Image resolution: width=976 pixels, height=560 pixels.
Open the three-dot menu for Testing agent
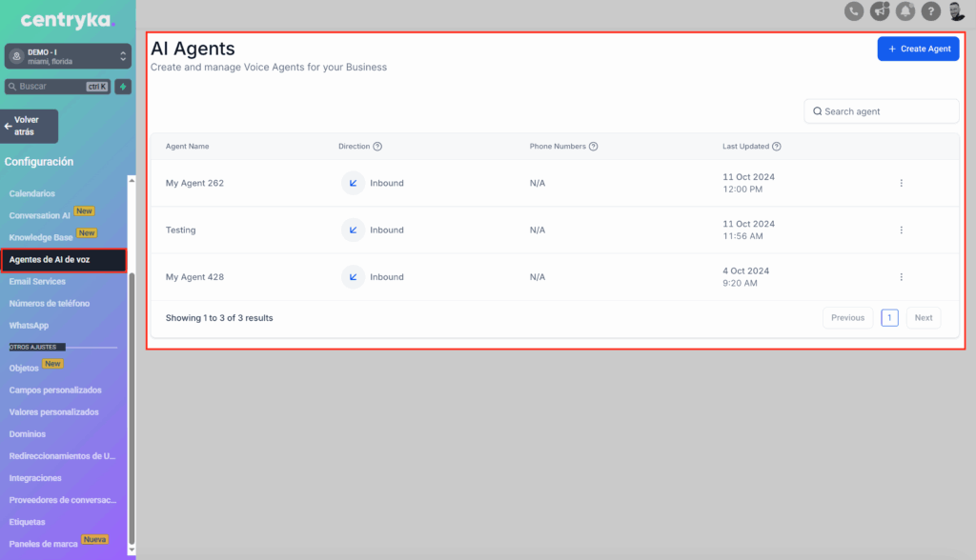(901, 230)
